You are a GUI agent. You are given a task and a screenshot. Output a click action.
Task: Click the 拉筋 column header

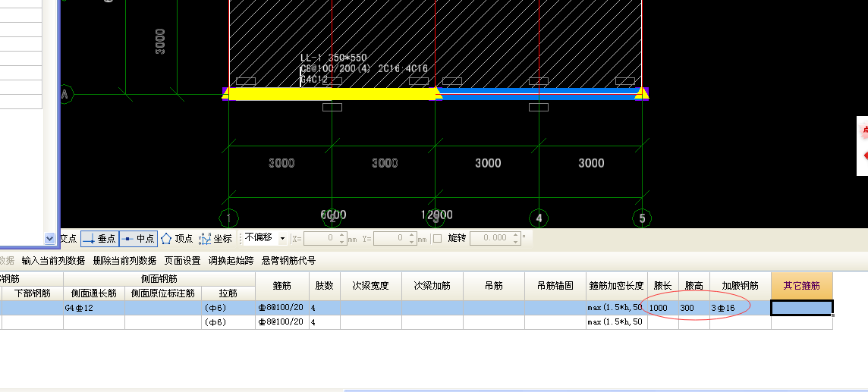(228, 293)
